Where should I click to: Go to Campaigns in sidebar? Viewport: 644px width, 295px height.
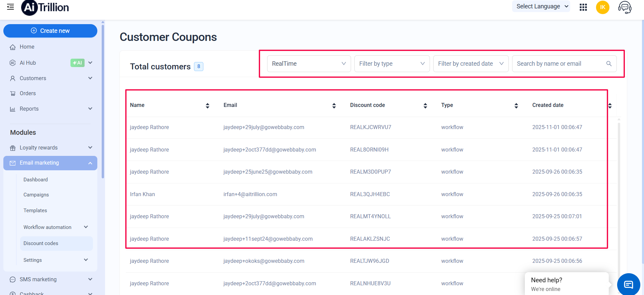point(36,195)
